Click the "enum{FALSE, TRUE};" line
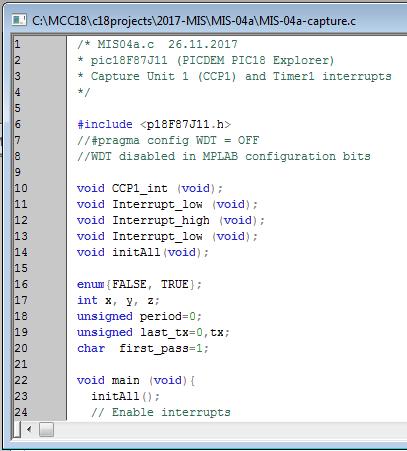This screenshot has width=407, height=451. click(x=139, y=284)
